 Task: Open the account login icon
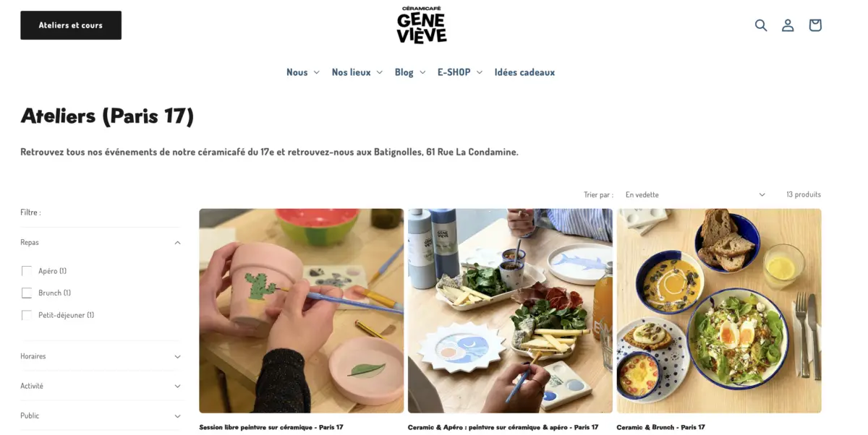coord(788,25)
